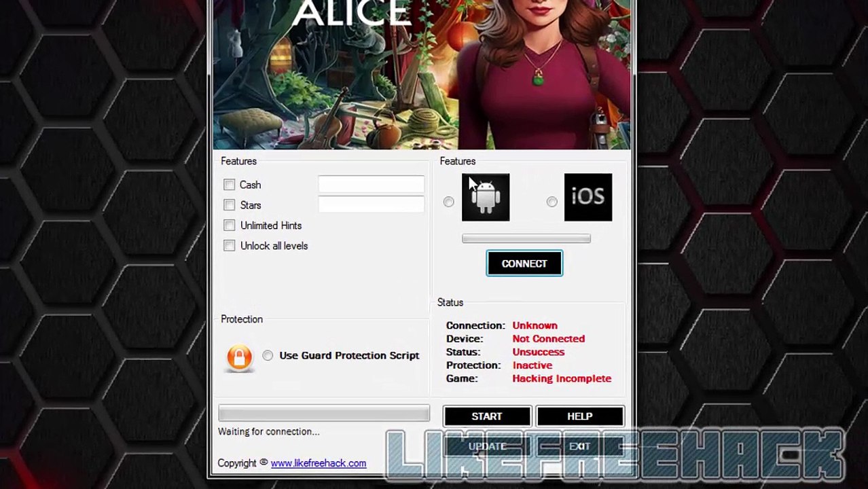Click the Alice game banner image
The image size is (868, 489).
coord(422,75)
